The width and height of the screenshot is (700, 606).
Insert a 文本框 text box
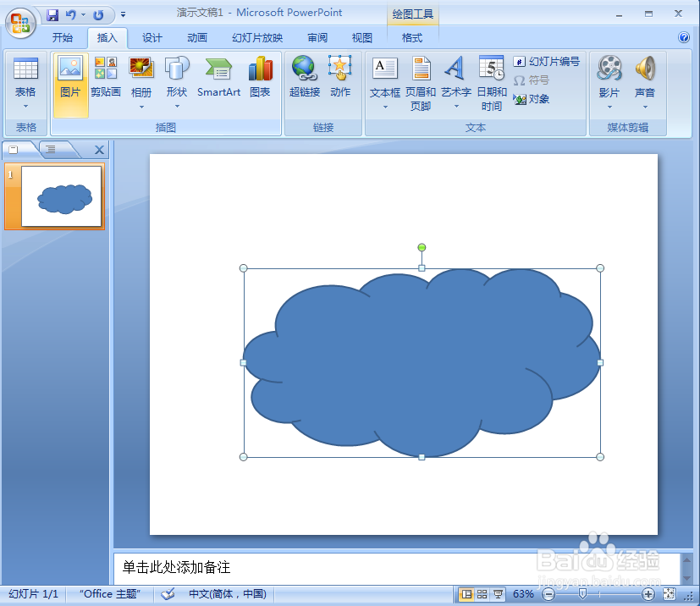tap(385, 78)
